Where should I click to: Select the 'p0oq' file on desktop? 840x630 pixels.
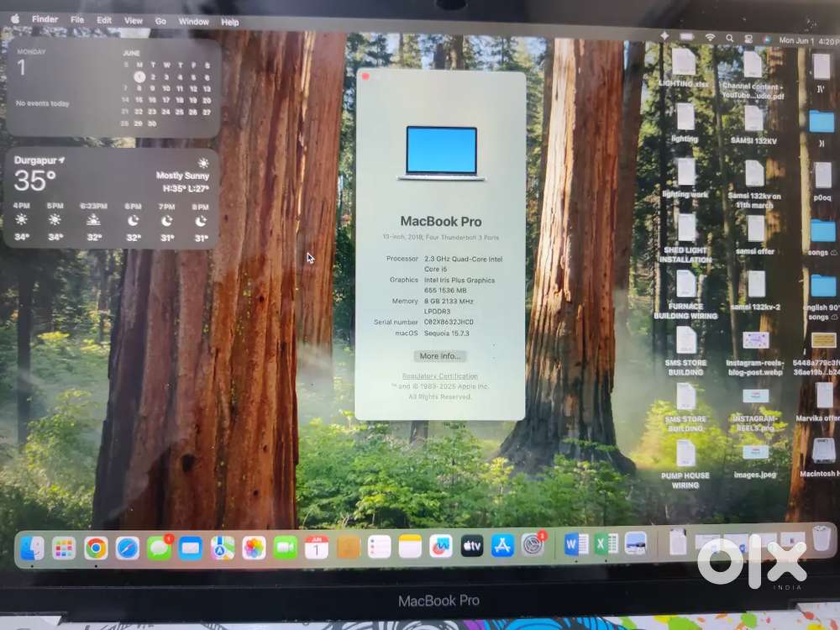click(822, 182)
